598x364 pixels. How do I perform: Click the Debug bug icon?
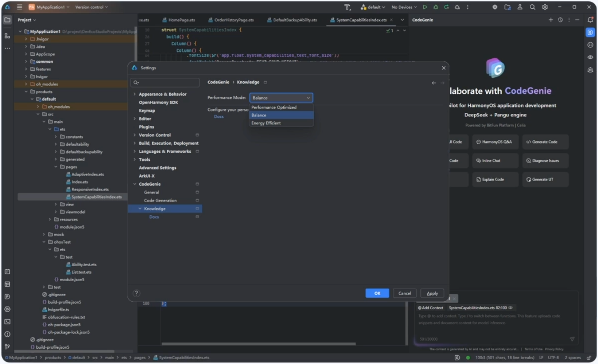point(435,7)
